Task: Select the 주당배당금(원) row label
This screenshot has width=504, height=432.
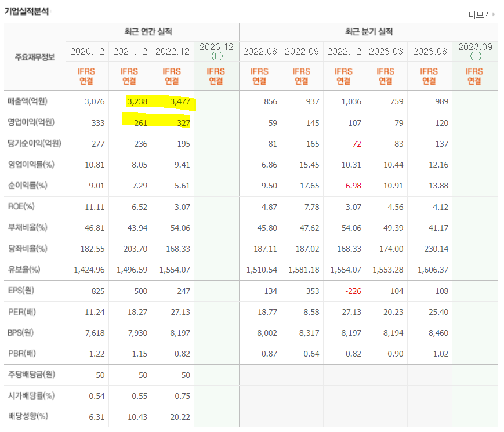Action: click(x=31, y=374)
